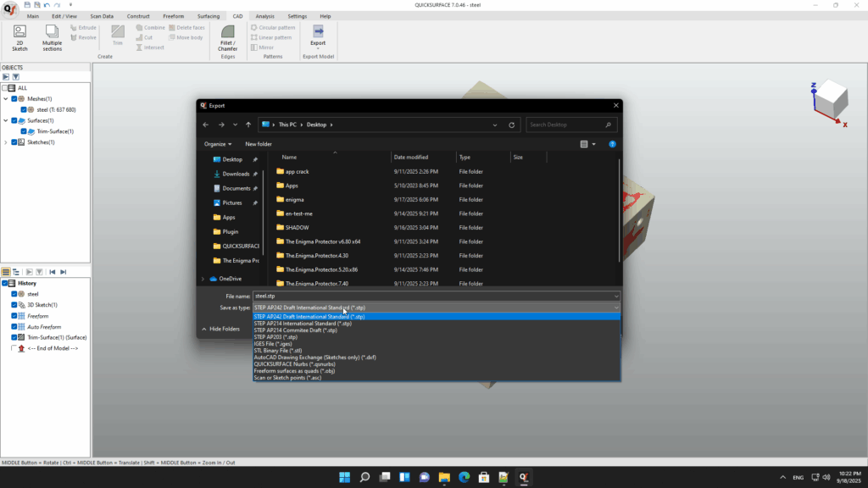Click the Export icon in ribbon

click(x=318, y=32)
